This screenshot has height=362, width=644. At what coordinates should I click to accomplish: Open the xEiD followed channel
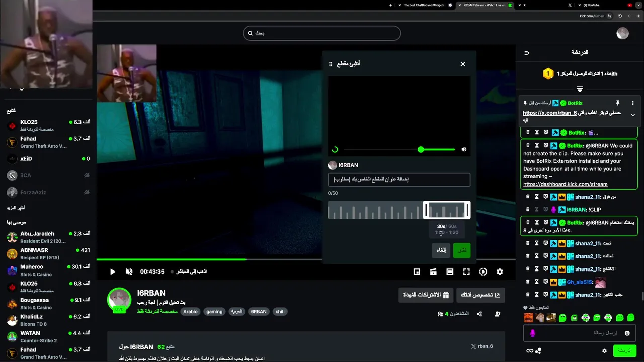click(x=48, y=159)
